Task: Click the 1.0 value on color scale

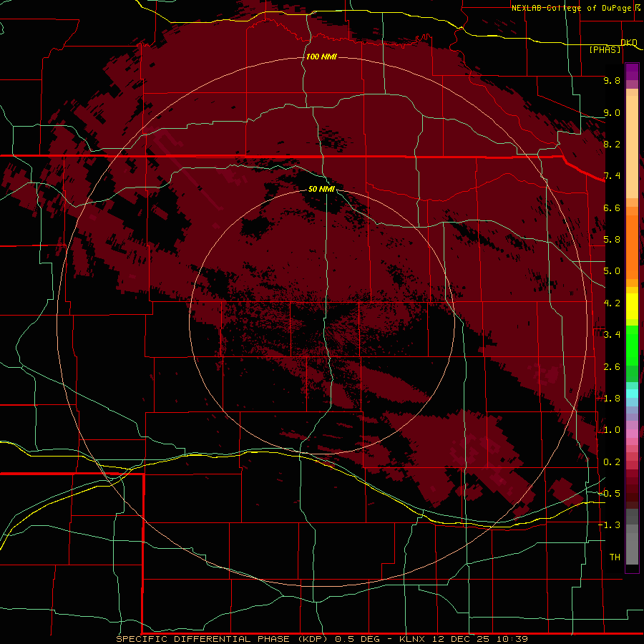Action: 612,430
